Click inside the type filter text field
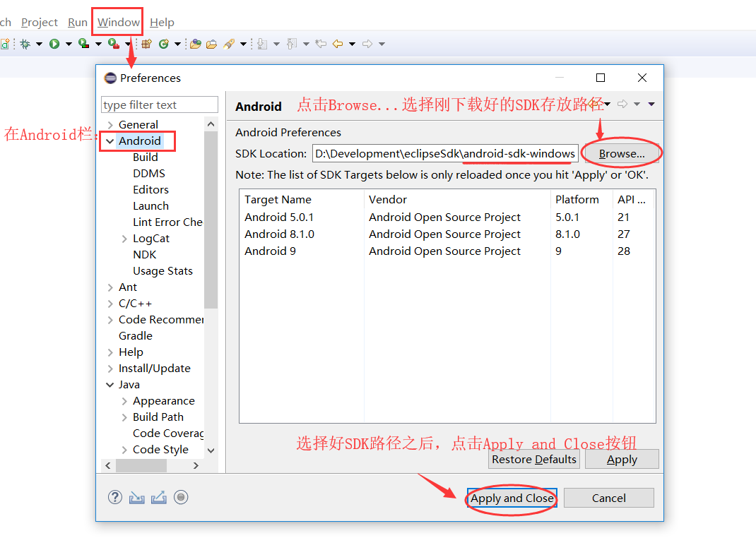This screenshot has height=538, width=756. tap(159, 104)
